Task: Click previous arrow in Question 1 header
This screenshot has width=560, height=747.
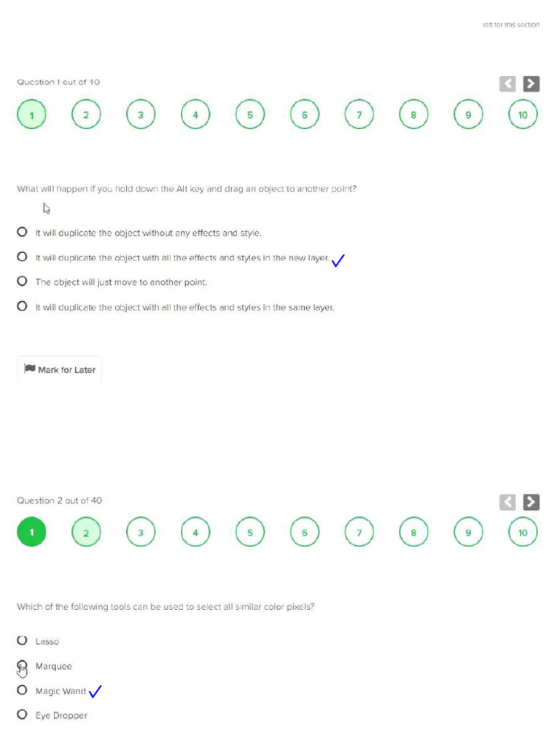Action: pos(507,84)
